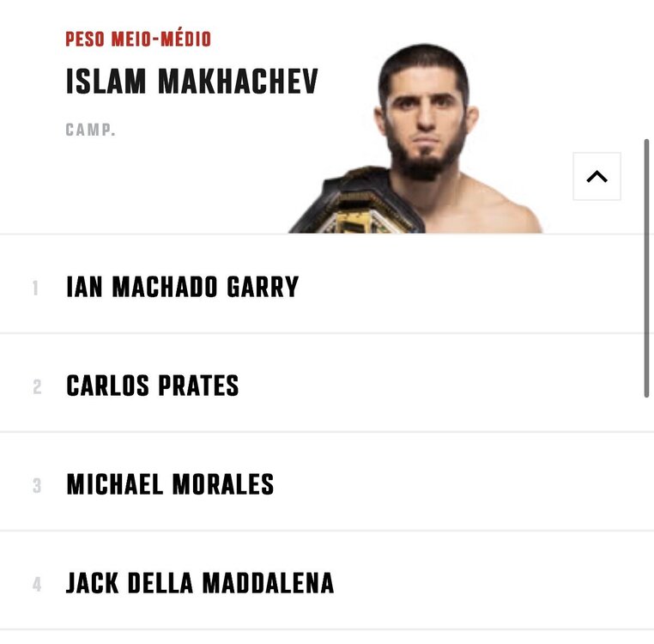Collapse the rankings with the up chevron
Screen dimensions: 654x644
point(596,176)
